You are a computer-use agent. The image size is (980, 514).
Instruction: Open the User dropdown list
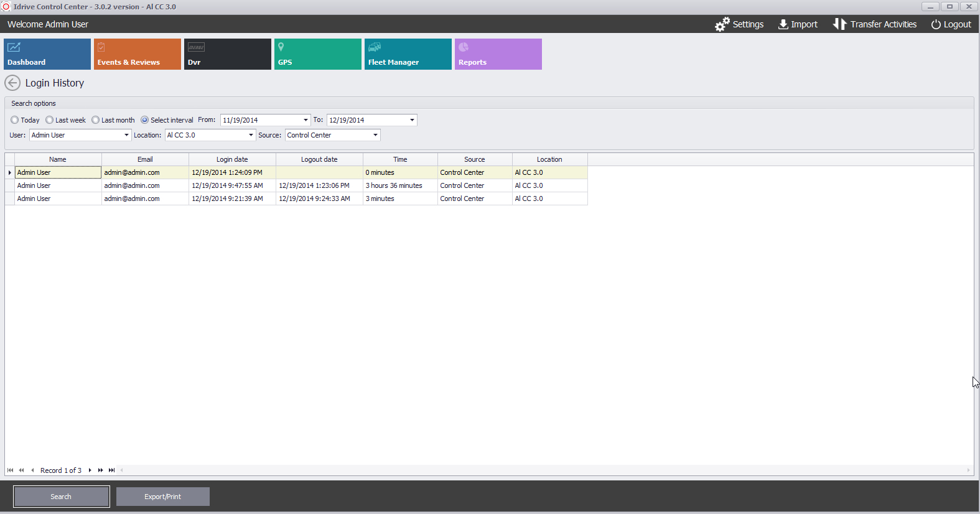pos(126,135)
